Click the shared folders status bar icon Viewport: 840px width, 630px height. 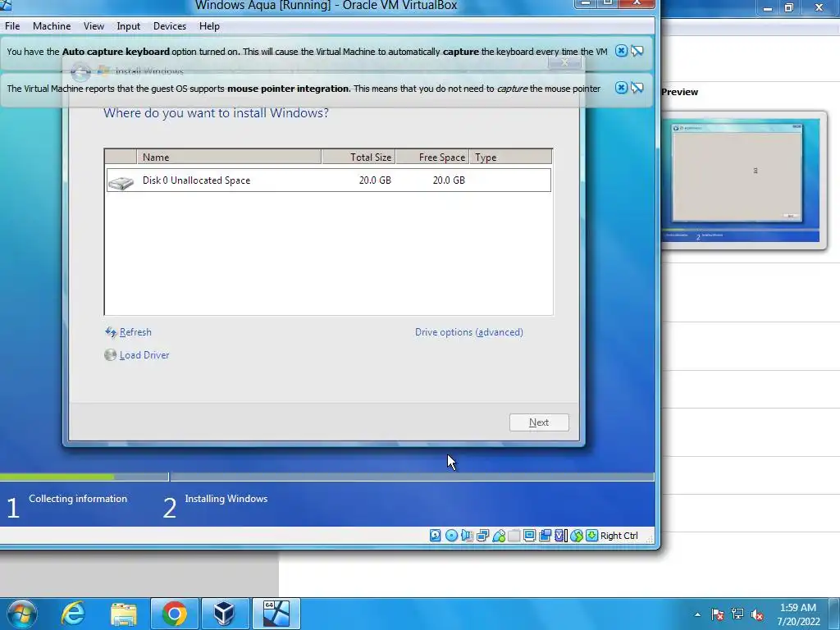[x=514, y=535]
